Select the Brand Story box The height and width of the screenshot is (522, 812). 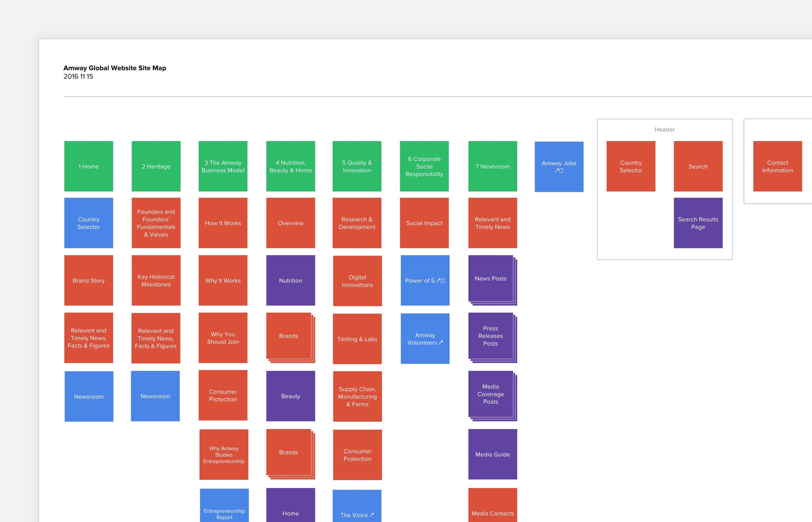(x=89, y=280)
